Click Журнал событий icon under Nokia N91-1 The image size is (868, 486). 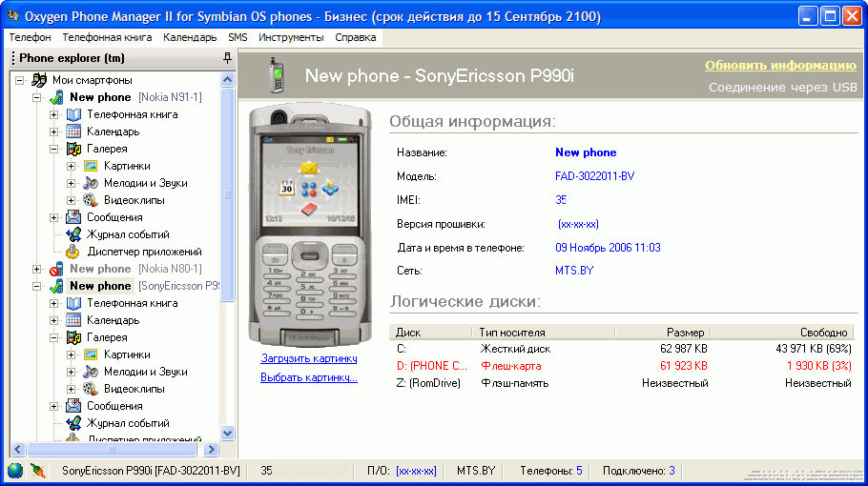click(73, 234)
